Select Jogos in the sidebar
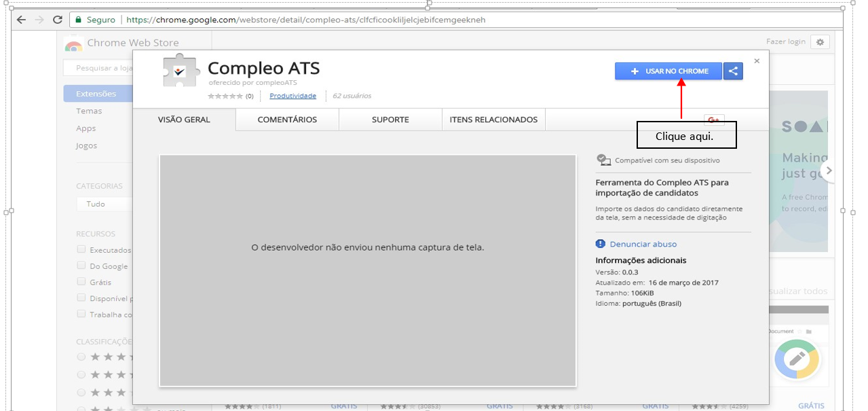The height and width of the screenshot is (411, 868). click(x=87, y=145)
